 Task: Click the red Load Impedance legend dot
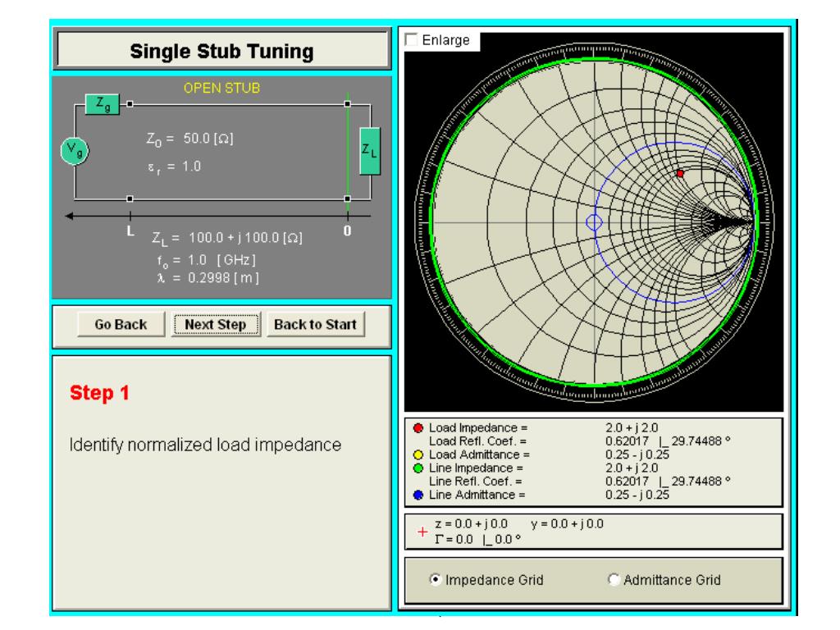tap(418, 428)
